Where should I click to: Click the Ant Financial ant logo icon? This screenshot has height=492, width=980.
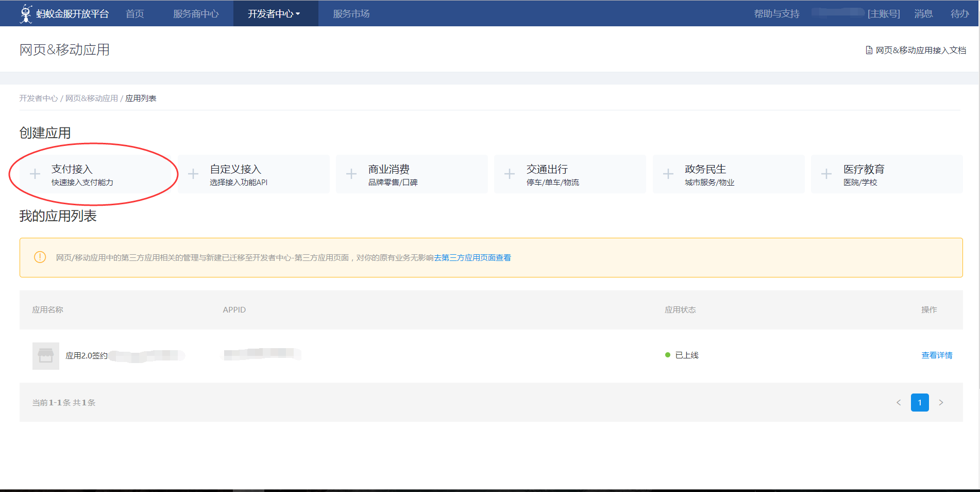click(26, 13)
